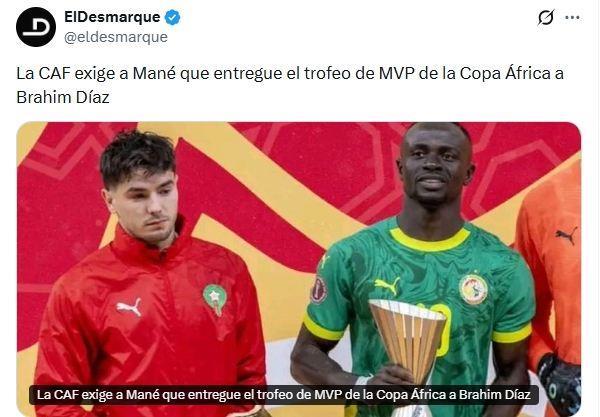Click the yellow Puma logo on green jersey

tap(387, 285)
